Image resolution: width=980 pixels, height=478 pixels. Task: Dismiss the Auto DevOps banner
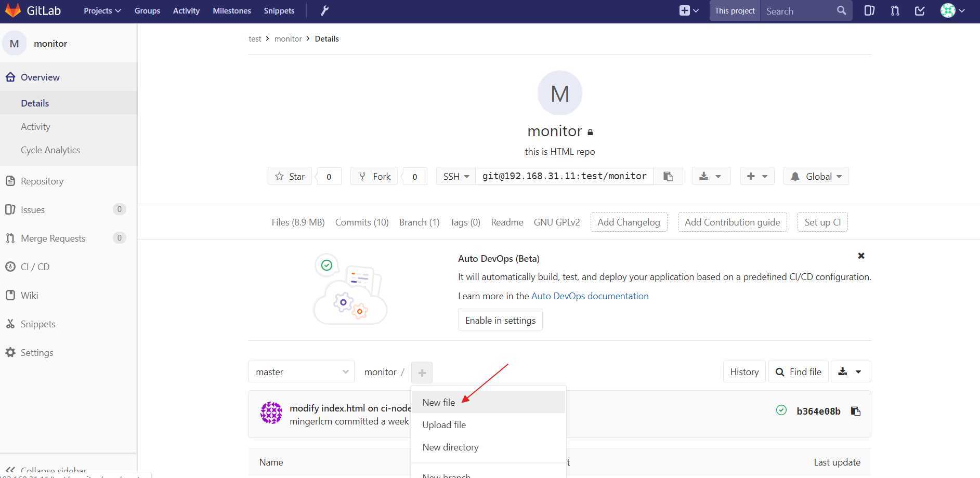[x=861, y=256]
